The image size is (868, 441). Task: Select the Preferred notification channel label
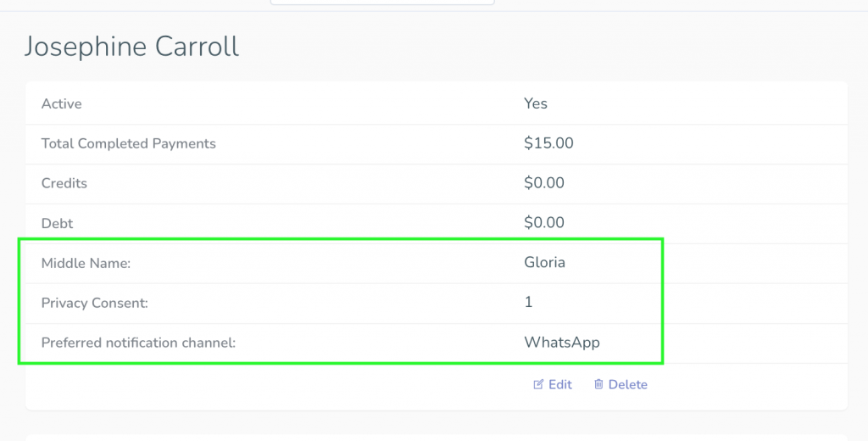(138, 343)
